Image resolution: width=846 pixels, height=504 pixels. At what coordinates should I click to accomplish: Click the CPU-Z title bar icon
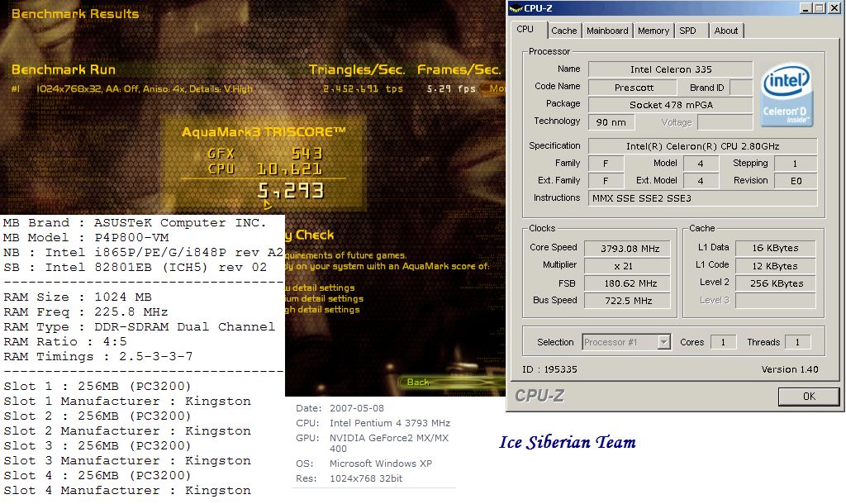[516, 8]
